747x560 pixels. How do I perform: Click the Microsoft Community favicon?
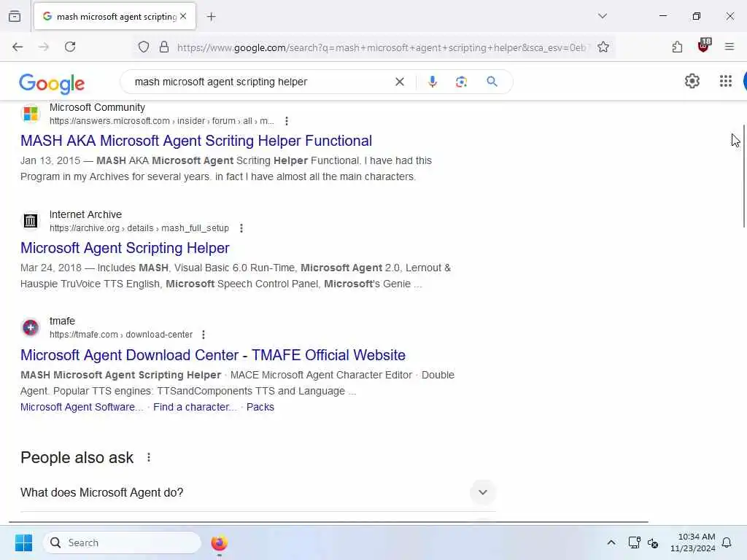pyautogui.click(x=31, y=114)
